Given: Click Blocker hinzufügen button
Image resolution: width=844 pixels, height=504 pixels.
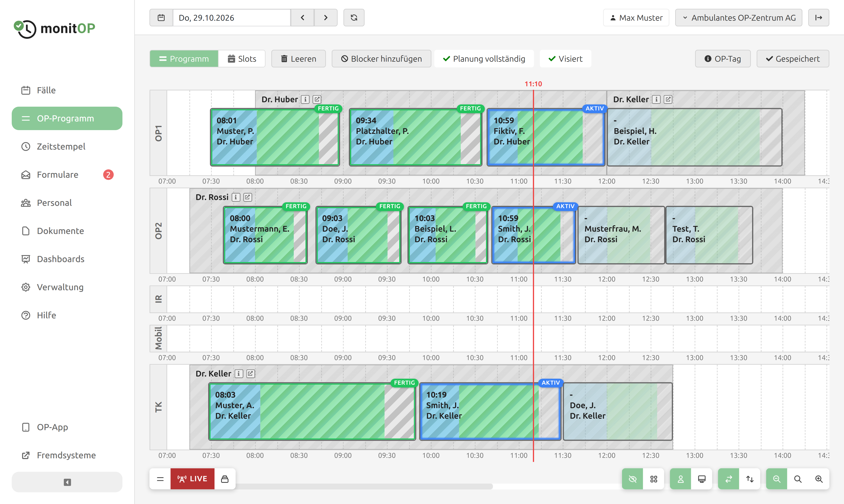Looking at the screenshot, I should coord(381,59).
